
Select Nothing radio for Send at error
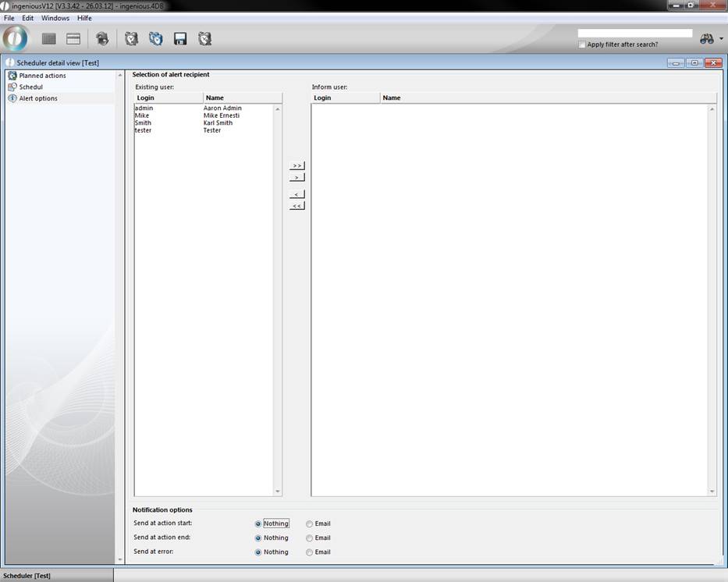(x=258, y=552)
